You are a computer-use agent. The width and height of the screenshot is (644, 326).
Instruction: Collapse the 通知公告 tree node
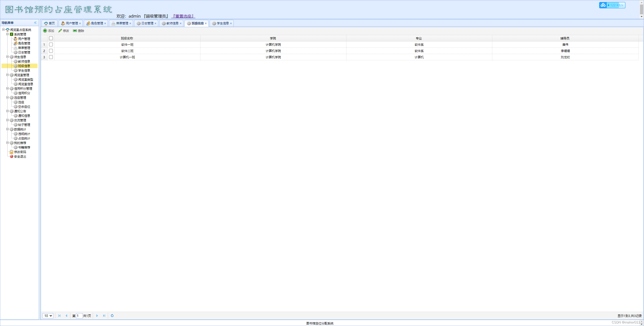(8, 111)
